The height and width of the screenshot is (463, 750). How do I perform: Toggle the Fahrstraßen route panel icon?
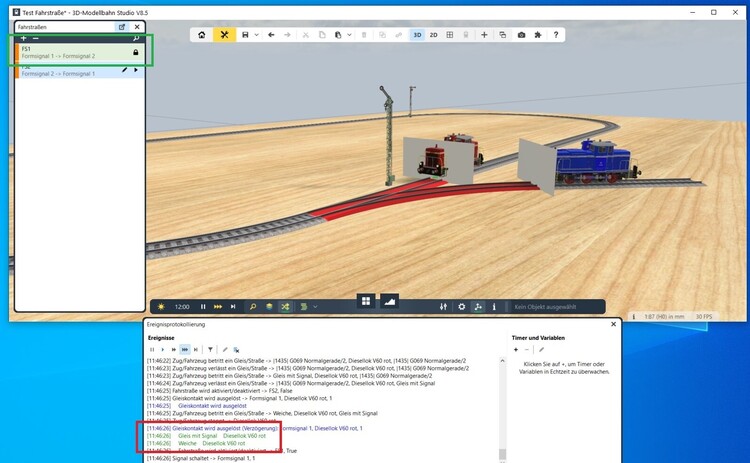point(477,307)
